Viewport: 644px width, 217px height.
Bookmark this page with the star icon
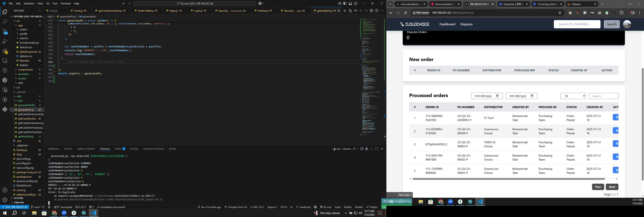click(560, 13)
